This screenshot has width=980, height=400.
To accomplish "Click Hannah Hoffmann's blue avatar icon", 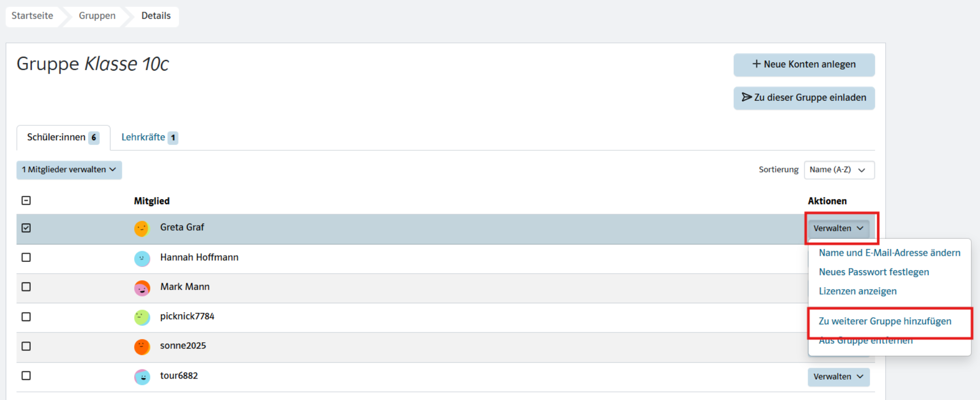I will coord(142,258).
